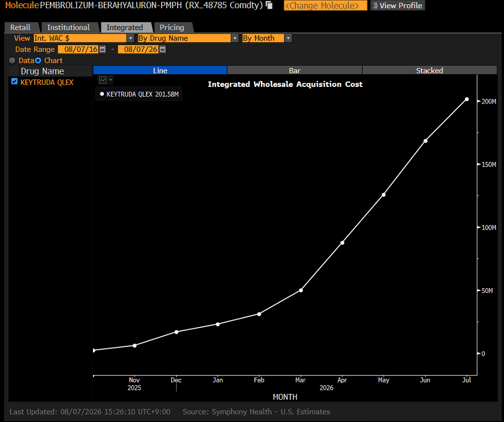The height and width of the screenshot is (422, 504).
Task: Click the KEYTRUDA QLEX drug name
Action: [47, 82]
